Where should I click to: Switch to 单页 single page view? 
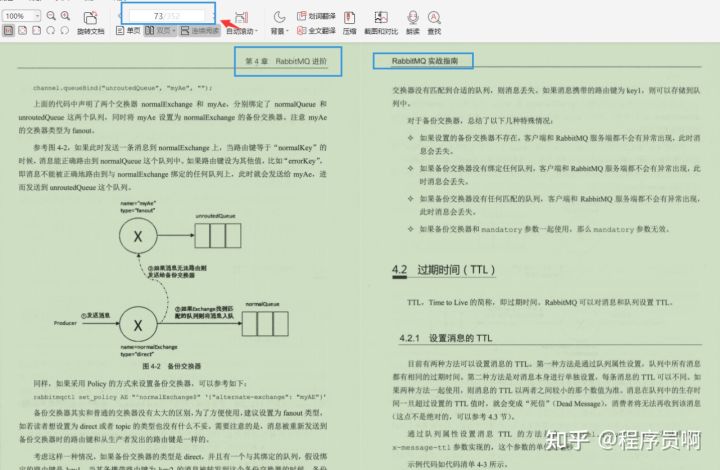[x=128, y=31]
